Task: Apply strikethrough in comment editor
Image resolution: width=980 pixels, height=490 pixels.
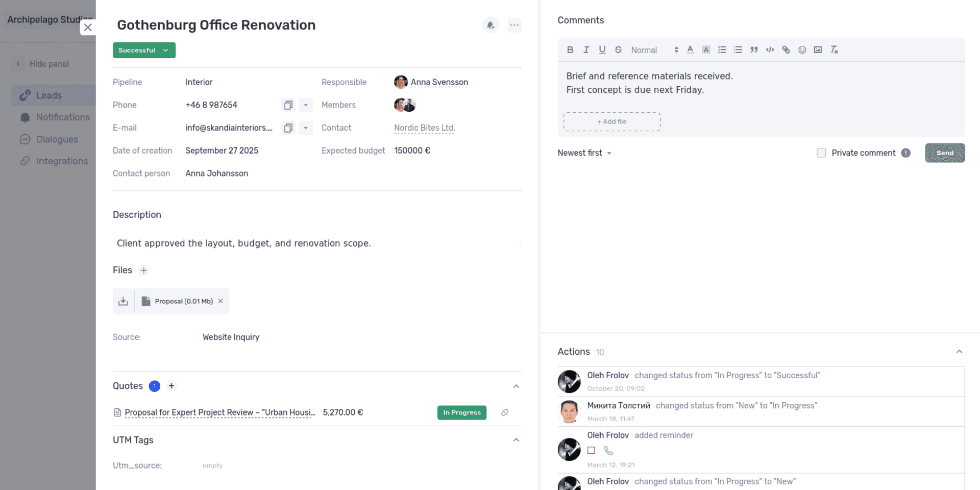Action: click(618, 50)
